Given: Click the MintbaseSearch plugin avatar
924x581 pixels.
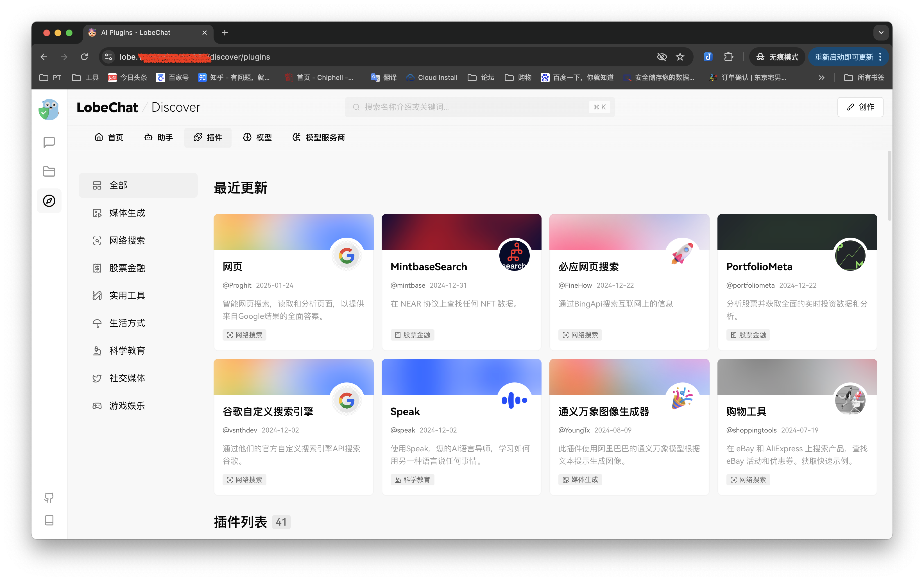Looking at the screenshot, I should coord(514,255).
